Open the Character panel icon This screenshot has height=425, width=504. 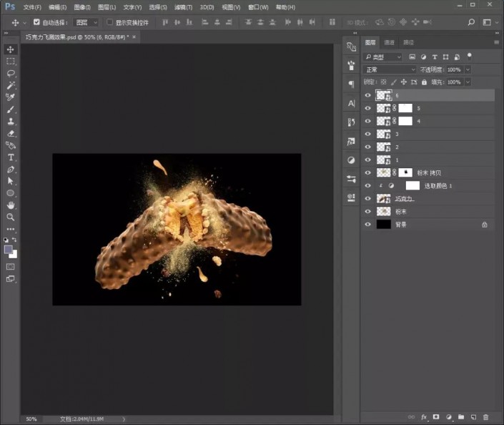(351, 104)
